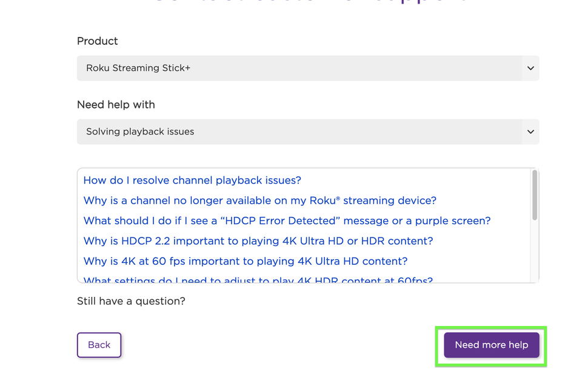Open link about channel no longer available
Screen dimensions: 588x389
pos(259,201)
